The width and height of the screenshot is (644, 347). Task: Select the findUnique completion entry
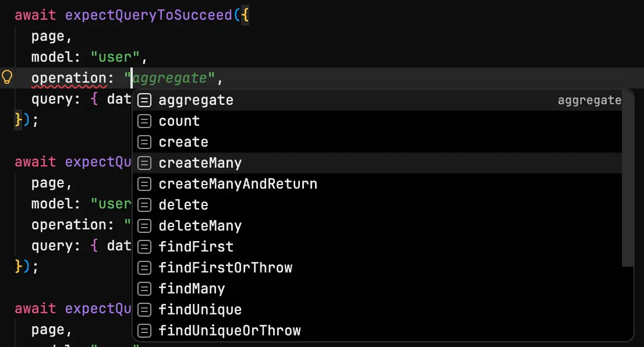(199, 309)
